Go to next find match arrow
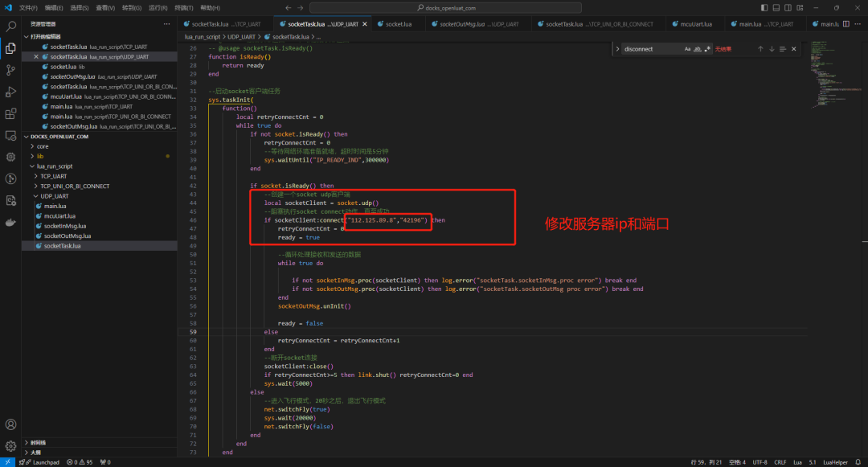The height and width of the screenshot is (467, 868). [772, 49]
